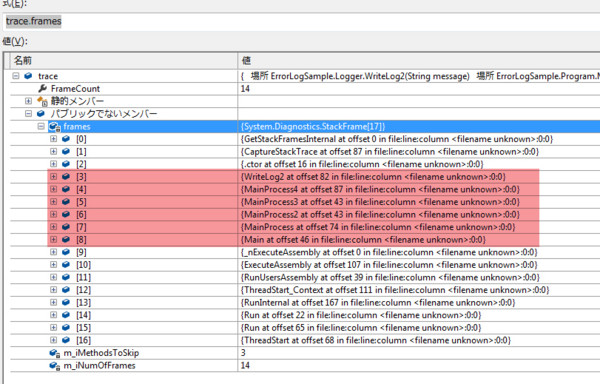The image size is (600, 384).
Task: Click the 値 column header
Action: tap(419, 60)
